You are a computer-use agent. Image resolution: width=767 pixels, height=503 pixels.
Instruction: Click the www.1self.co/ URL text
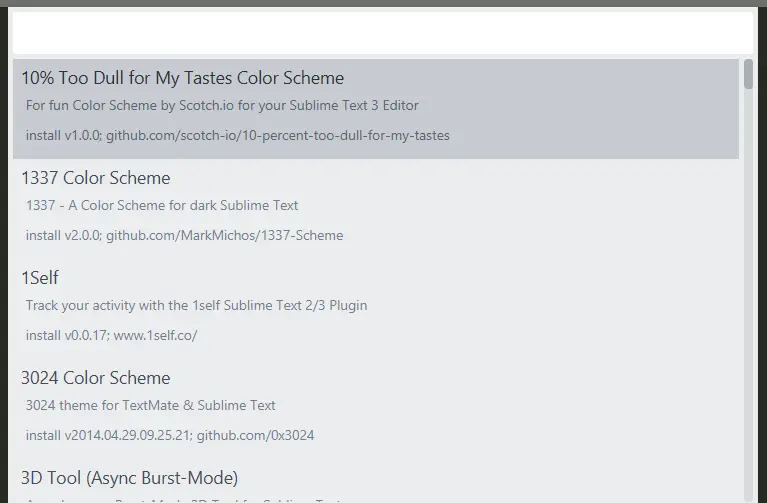pyautogui.click(x=155, y=335)
